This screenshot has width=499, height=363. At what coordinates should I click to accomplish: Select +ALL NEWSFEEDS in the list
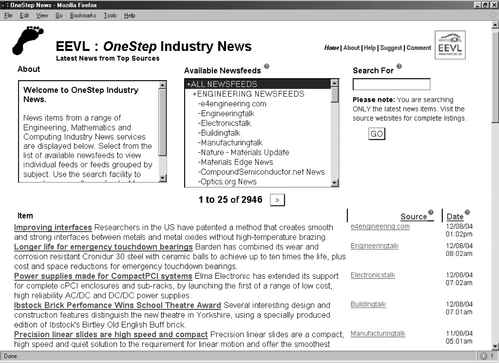[x=258, y=84]
